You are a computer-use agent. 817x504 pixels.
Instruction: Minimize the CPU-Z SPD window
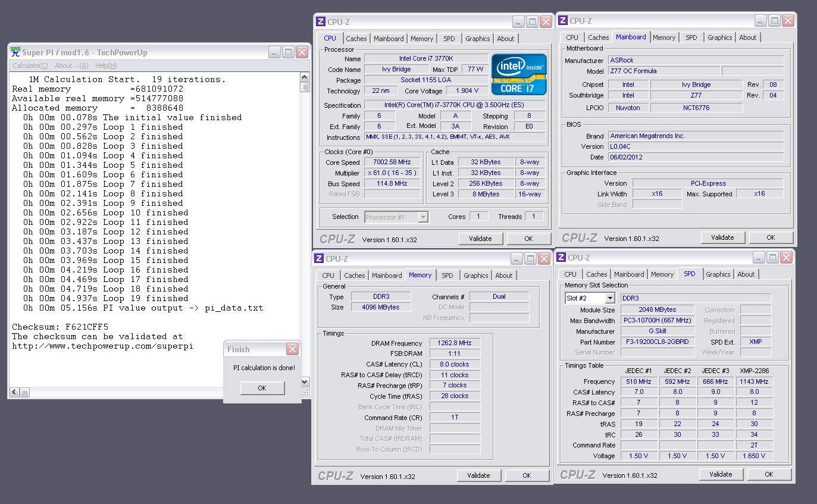point(759,258)
